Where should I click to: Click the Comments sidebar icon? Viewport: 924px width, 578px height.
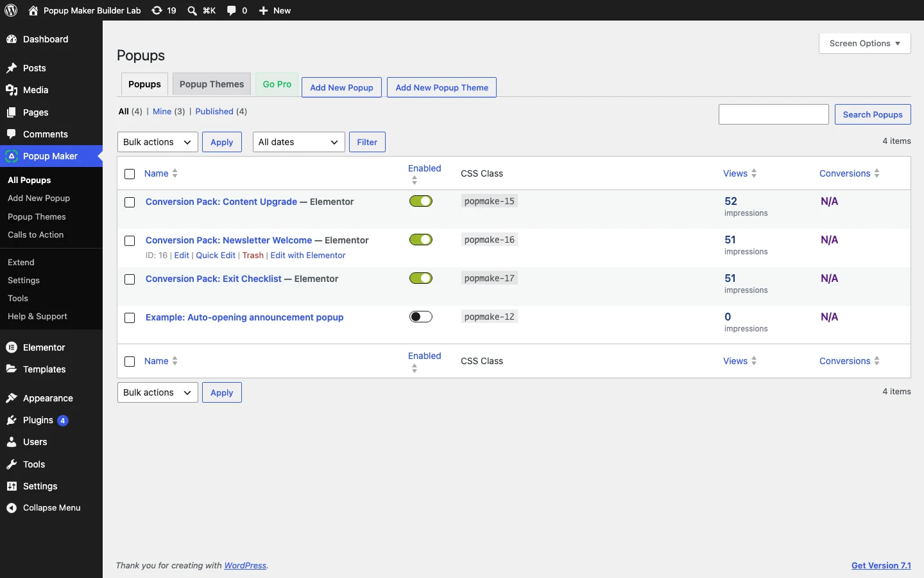click(12, 134)
